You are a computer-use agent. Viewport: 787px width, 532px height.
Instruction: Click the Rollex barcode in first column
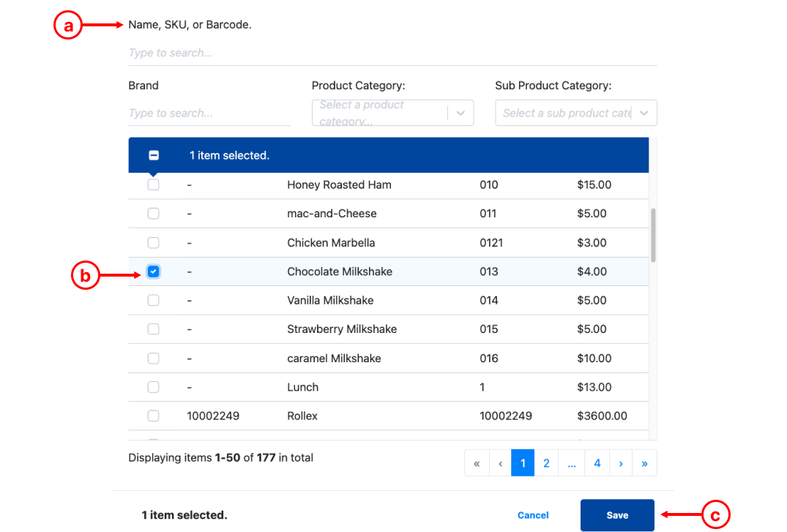(x=213, y=416)
